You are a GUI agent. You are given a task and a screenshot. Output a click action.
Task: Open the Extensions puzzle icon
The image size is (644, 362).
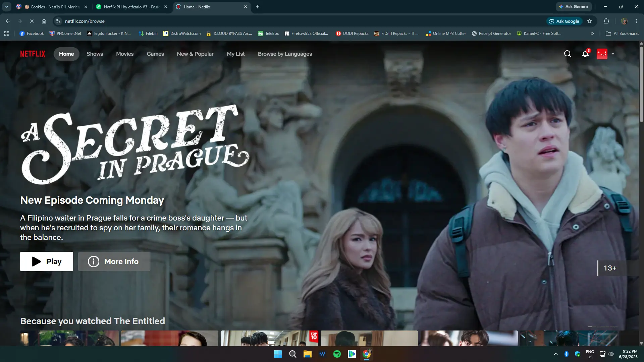click(606, 21)
